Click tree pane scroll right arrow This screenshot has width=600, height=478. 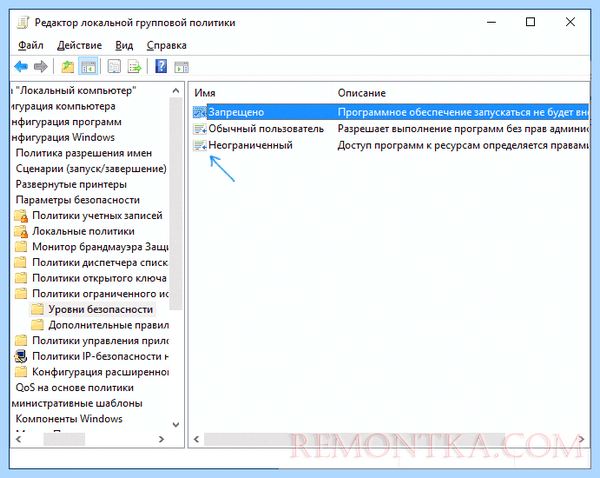click(x=161, y=439)
